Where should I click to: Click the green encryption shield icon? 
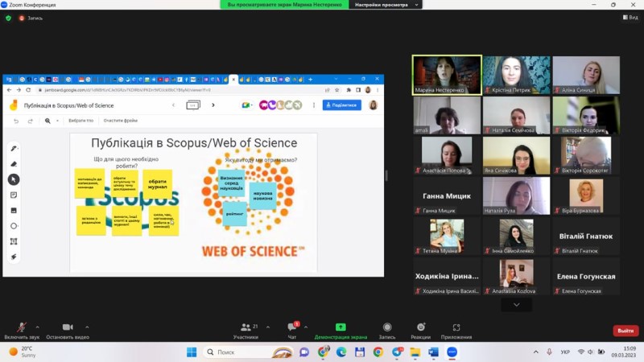[8, 18]
